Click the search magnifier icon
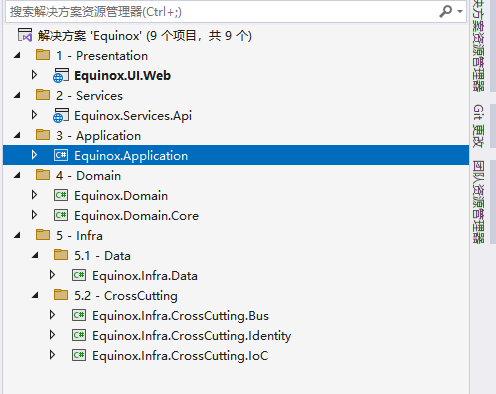Screen dimensions: 496x394 click(x=445, y=12)
